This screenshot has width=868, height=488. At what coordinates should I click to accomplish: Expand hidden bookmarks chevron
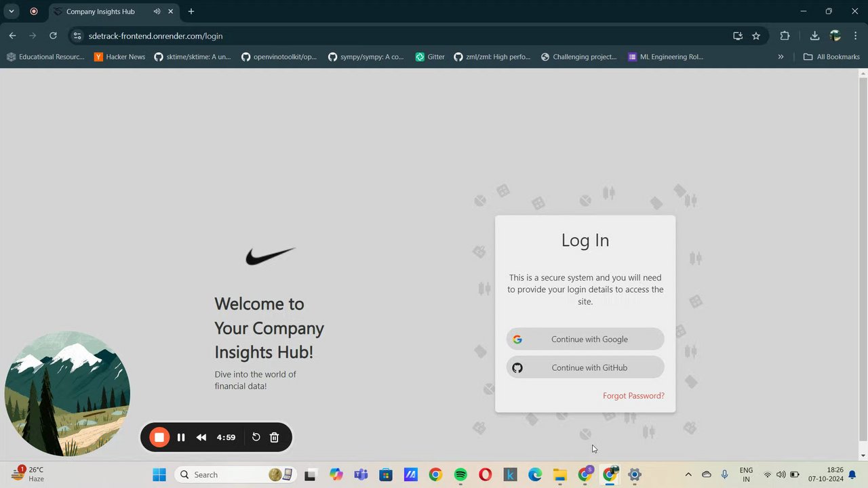(781, 57)
